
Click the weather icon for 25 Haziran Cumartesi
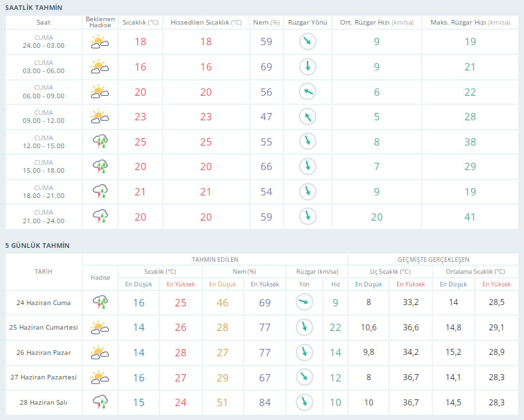(x=100, y=328)
